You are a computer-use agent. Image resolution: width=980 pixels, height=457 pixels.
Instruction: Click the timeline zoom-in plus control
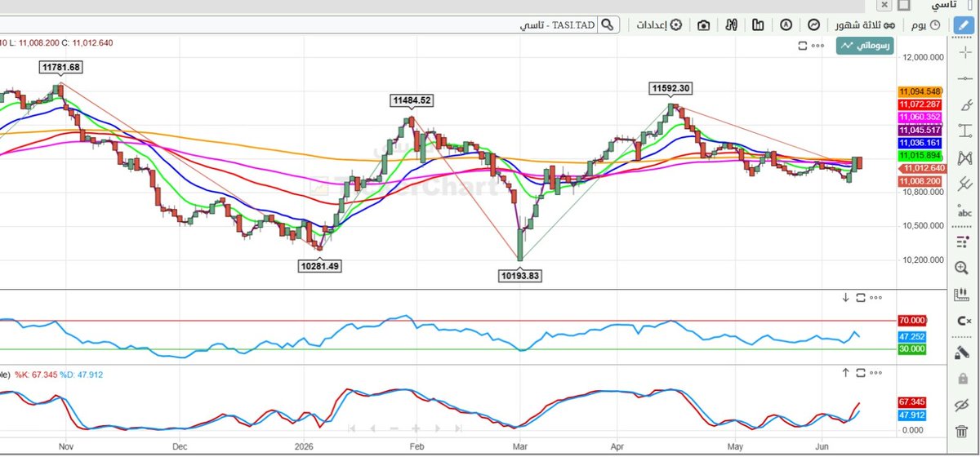pos(416,428)
